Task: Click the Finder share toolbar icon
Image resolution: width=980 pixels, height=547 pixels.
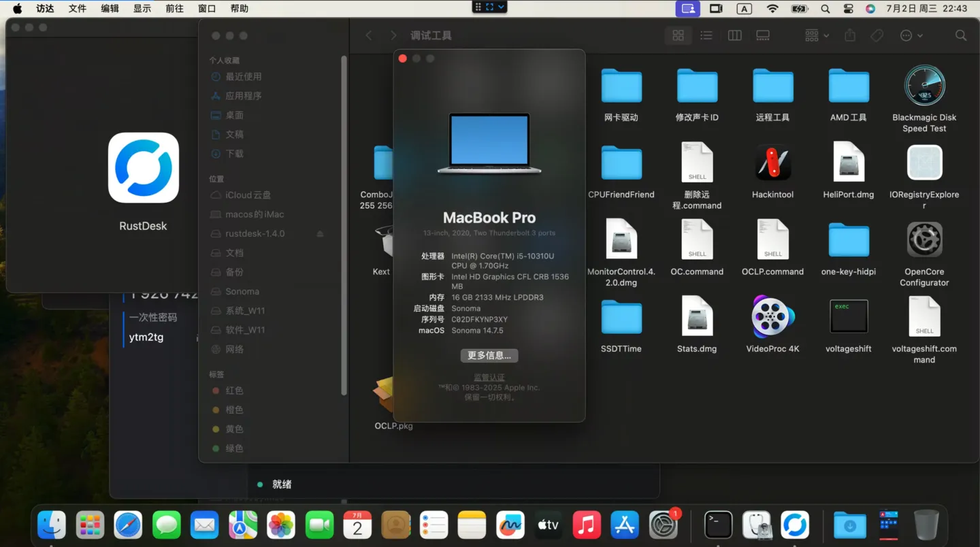Action: click(x=850, y=35)
